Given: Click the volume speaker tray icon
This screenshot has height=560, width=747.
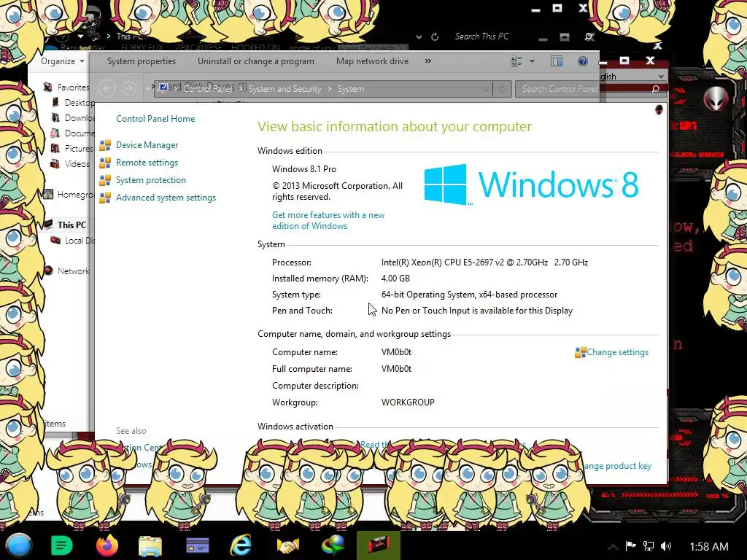Looking at the screenshot, I should (666, 546).
